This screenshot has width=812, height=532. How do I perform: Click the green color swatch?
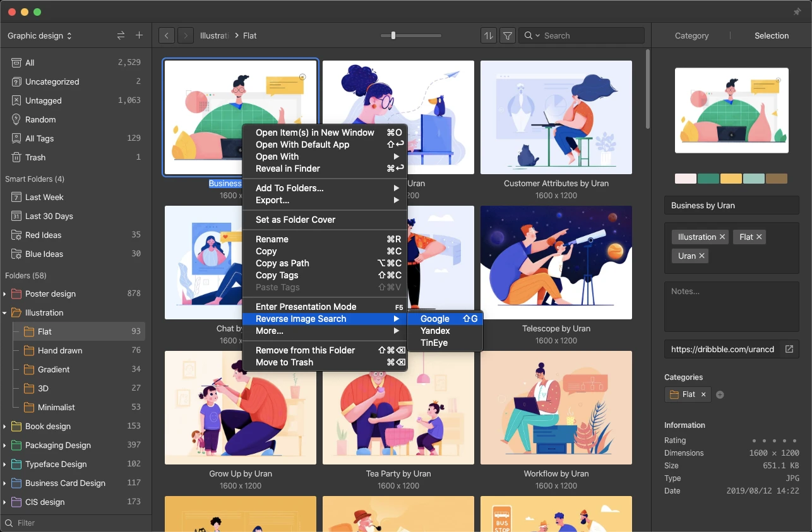708,179
